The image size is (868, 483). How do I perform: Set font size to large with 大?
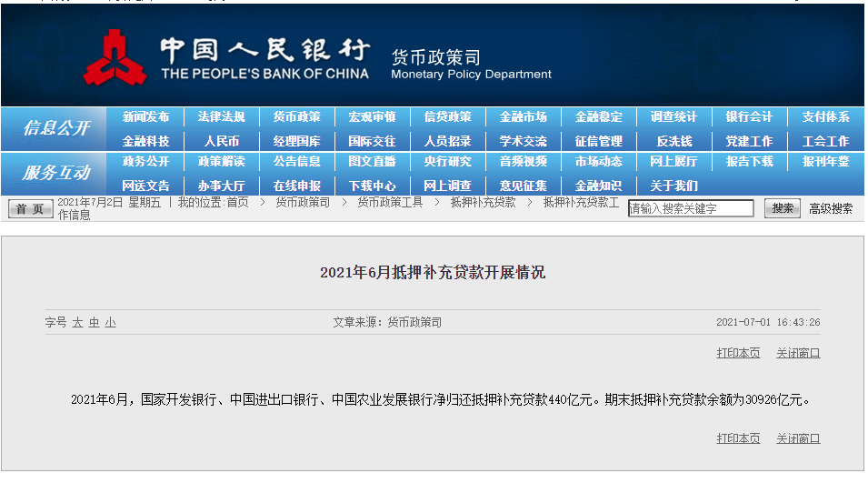(x=77, y=323)
